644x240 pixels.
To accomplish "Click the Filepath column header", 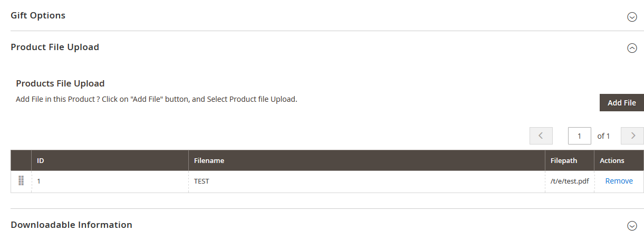I will pos(564,160).
